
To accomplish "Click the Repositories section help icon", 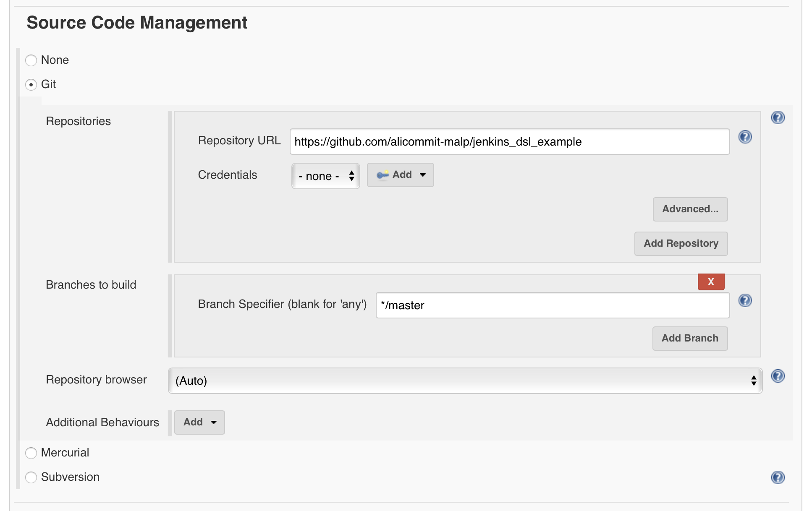I will point(778,117).
